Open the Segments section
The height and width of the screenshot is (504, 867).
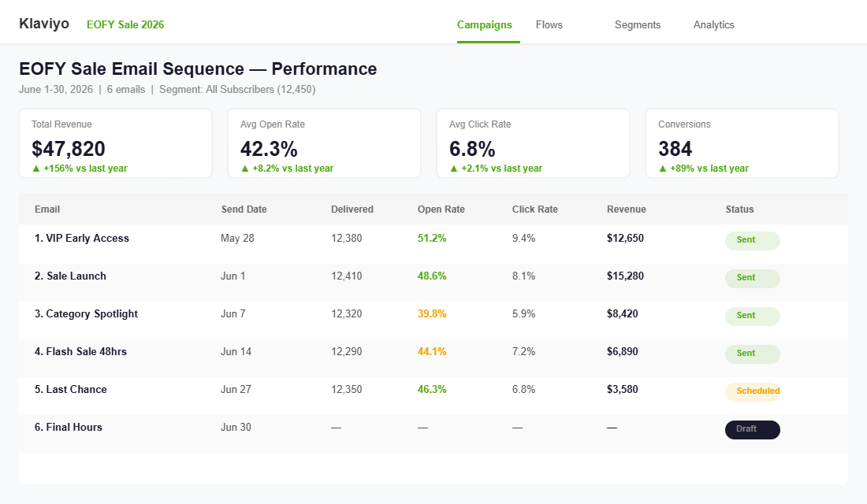point(638,24)
